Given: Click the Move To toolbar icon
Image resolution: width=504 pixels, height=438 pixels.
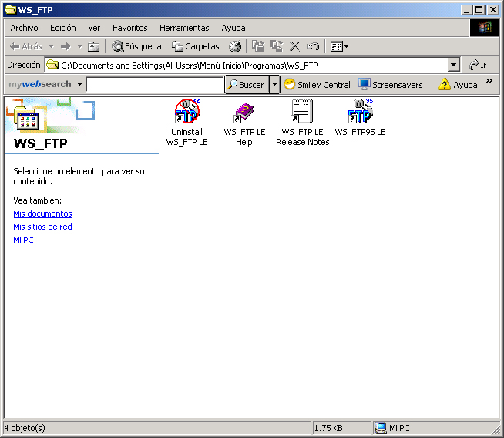Looking at the screenshot, I should (x=258, y=46).
